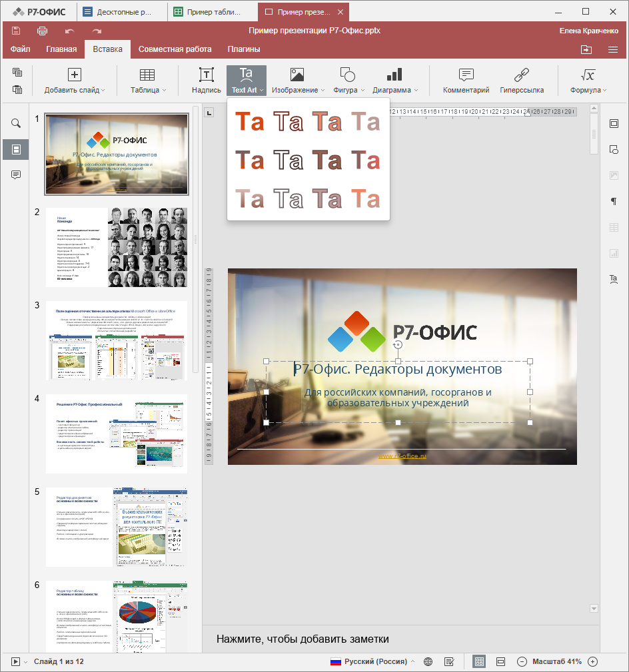Expand the Изображение dropdown
629x672 pixels.
(x=323, y=91)
